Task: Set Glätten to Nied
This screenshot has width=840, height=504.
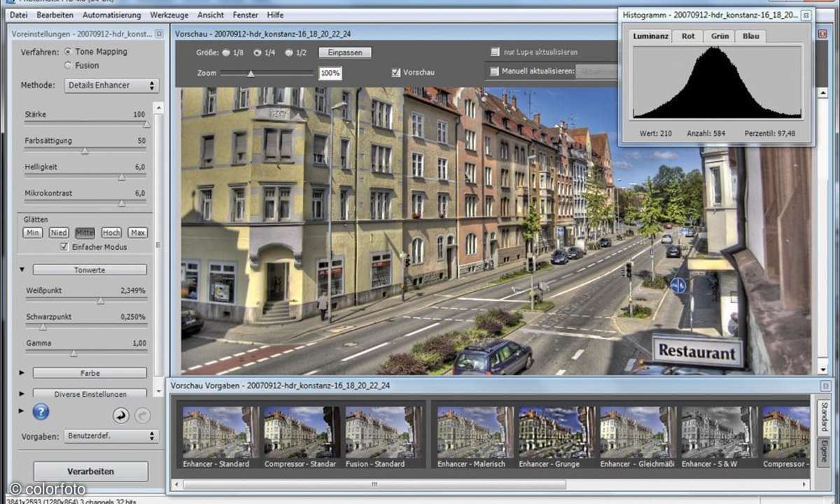Action: (59, 233)
